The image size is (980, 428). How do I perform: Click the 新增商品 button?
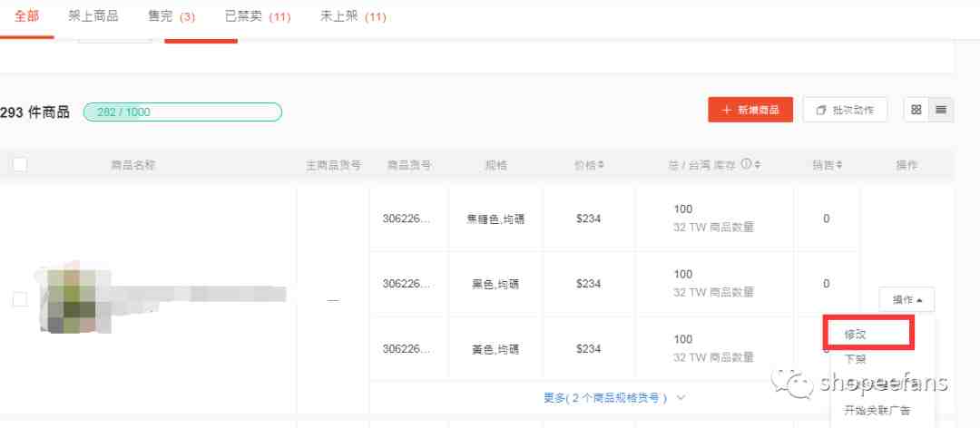tap(750, 110)
